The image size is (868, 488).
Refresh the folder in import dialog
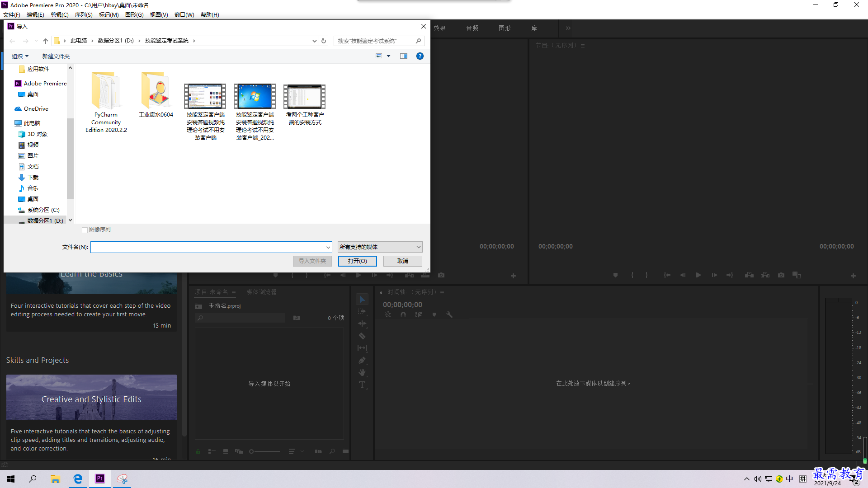324,41
